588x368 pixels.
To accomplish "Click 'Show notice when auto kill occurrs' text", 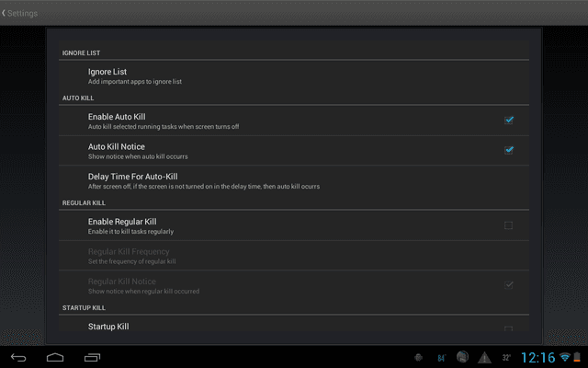I will (138, 156).
